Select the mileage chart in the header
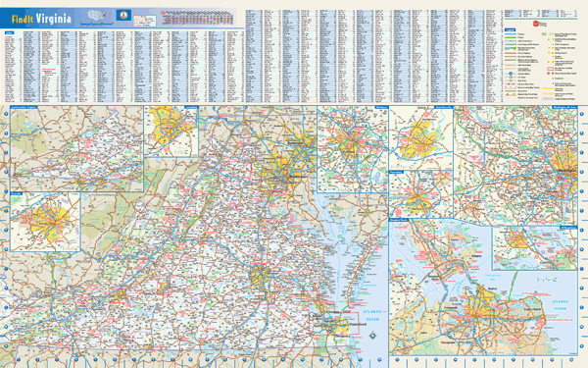 pyautogui.click(x=197, y=18)
